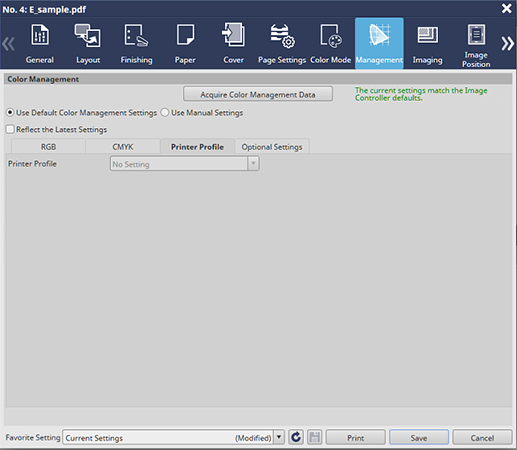Viewport: 517px width, 450px height.
Task: Open the Image Position icon
Action: 476,34
